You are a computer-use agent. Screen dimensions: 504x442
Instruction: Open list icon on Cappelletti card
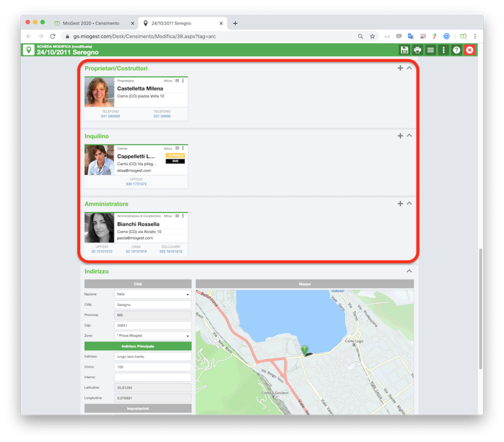point(177,148)
